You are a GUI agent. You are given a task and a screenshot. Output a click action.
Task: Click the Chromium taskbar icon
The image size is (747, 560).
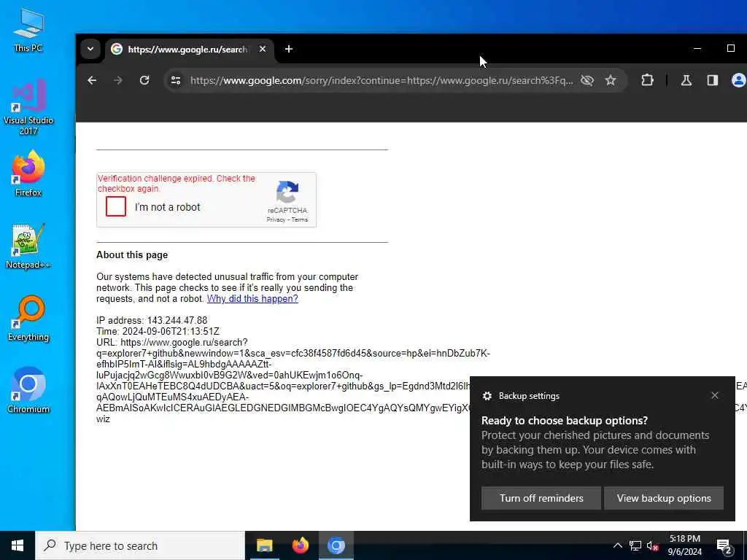pyautogui.click(x=336, y=545)
